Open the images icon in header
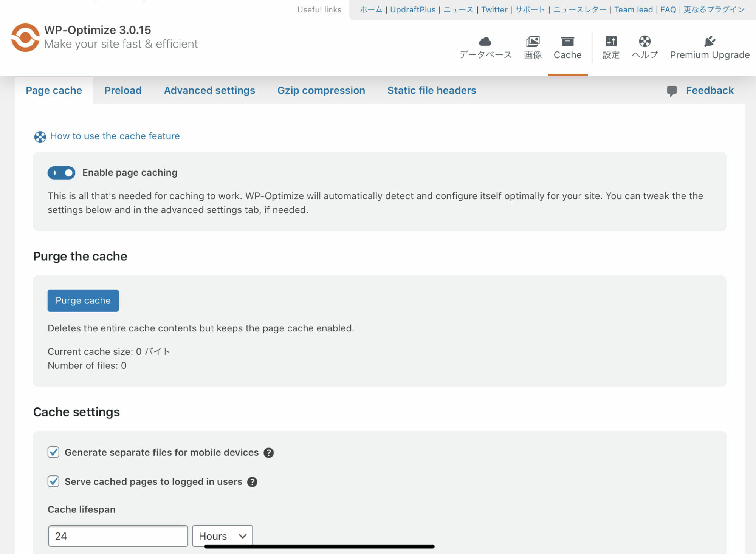The width and height of the screenshot is (756, 554). (x=533, y=41)
